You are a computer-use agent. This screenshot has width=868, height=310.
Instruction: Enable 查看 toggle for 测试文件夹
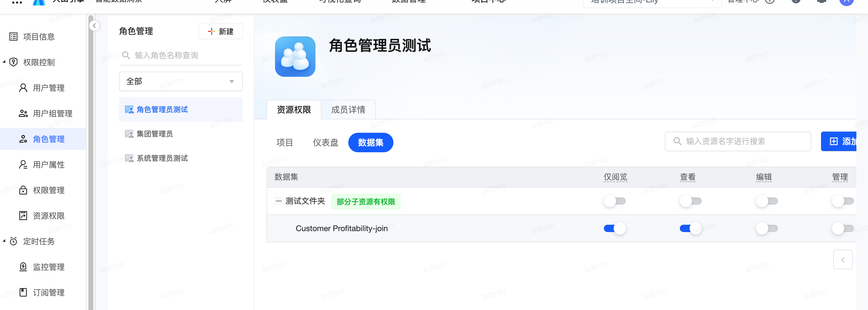click(690, 201)
